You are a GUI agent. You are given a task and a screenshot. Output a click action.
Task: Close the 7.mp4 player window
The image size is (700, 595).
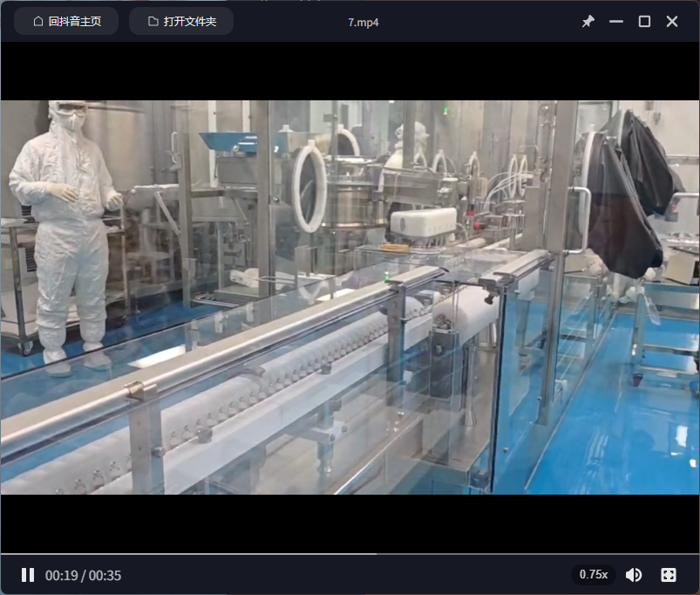pyautogui.click(x=672, y=22)
